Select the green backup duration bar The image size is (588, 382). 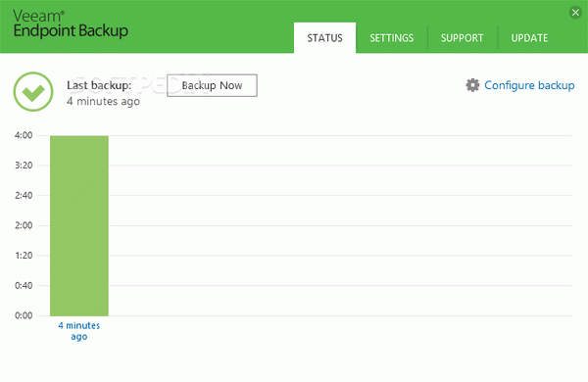click(79, 225)
